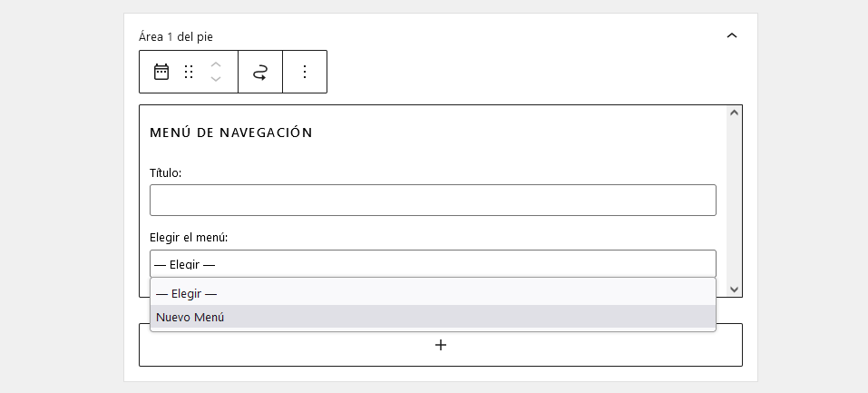The height and width of the screenshot is (393, 868).
Task: Click the "Título:" field label
Action: tap(166, 172)
